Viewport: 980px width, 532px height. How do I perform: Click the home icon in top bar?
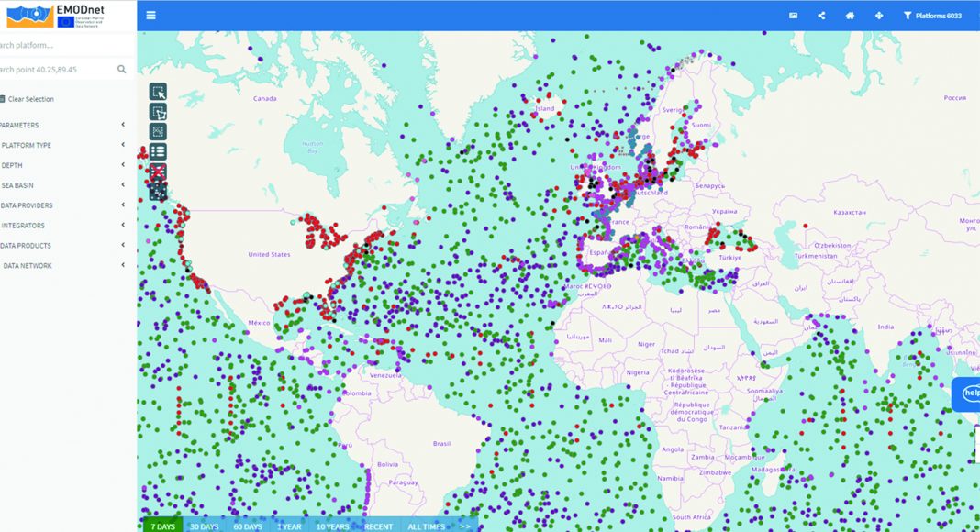click(x=850, y=16)
